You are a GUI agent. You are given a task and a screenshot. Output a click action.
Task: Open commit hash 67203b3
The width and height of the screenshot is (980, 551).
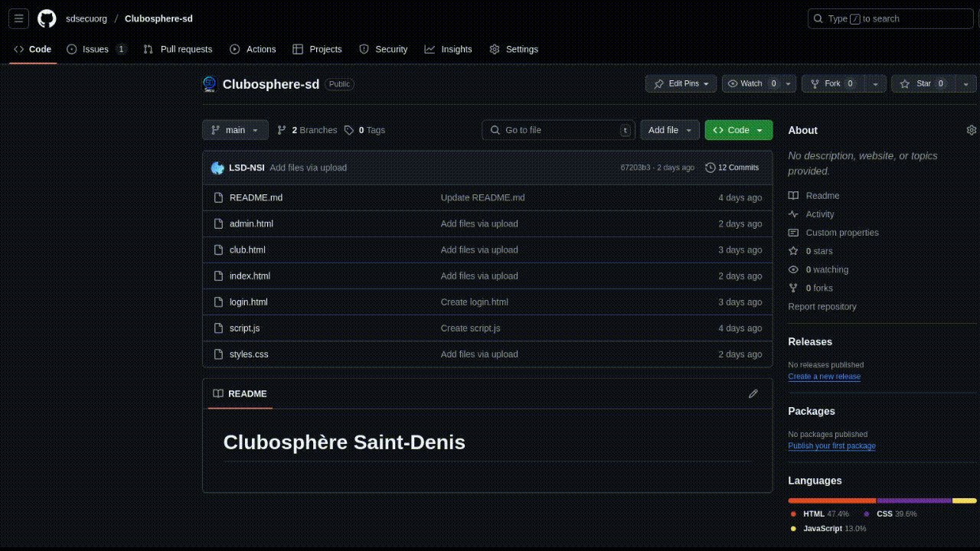point(635,168)
